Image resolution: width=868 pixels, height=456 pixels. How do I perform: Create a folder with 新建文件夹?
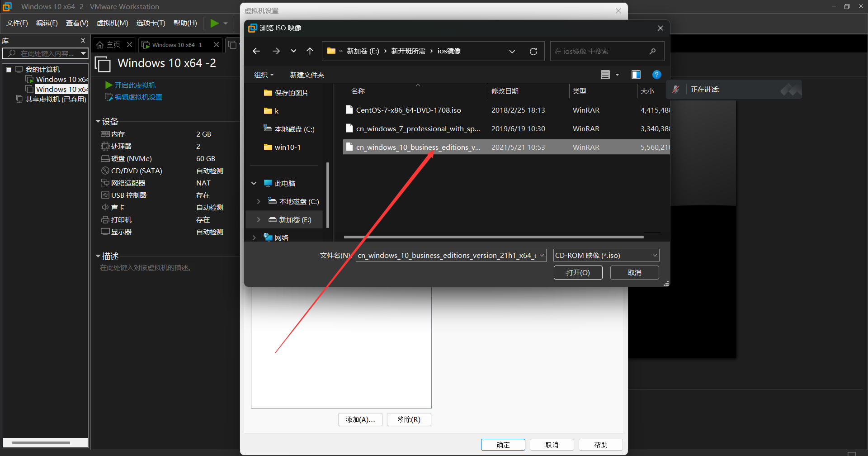[307, 75]
